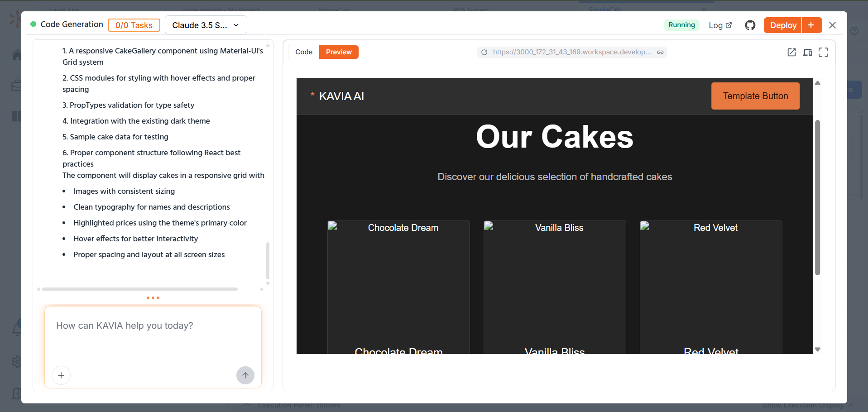Close the Code Generation dialog
Viewport: 868px width, 412px height.
(x=832, y=25)
